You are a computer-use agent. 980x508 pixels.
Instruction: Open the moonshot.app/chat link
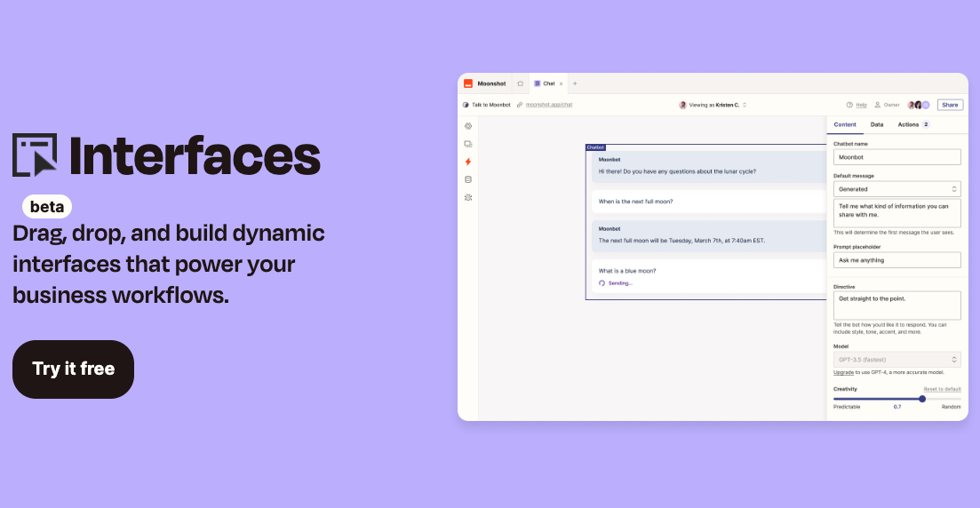549,105
